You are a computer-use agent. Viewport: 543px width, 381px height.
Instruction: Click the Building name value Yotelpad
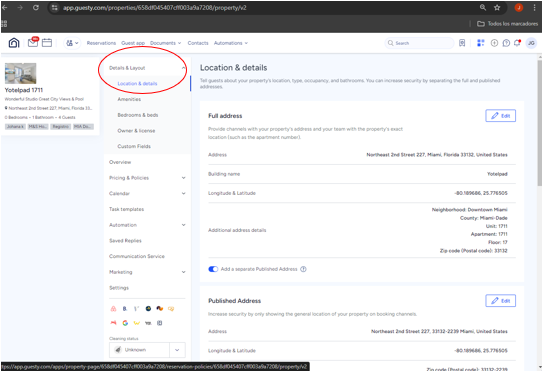497,174
